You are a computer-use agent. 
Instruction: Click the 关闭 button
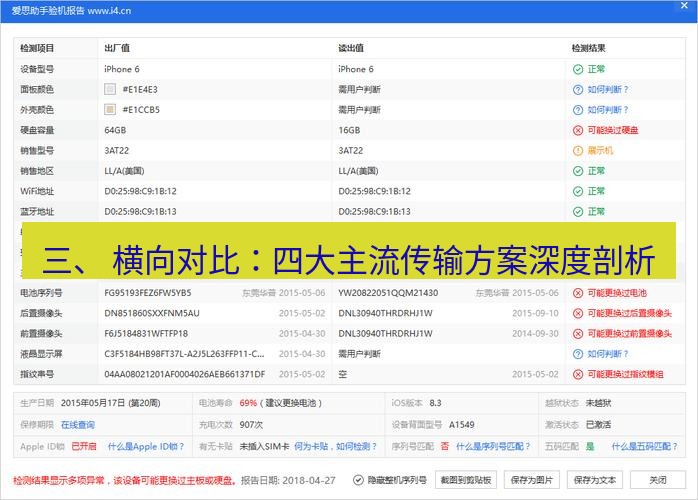[658, 480]
